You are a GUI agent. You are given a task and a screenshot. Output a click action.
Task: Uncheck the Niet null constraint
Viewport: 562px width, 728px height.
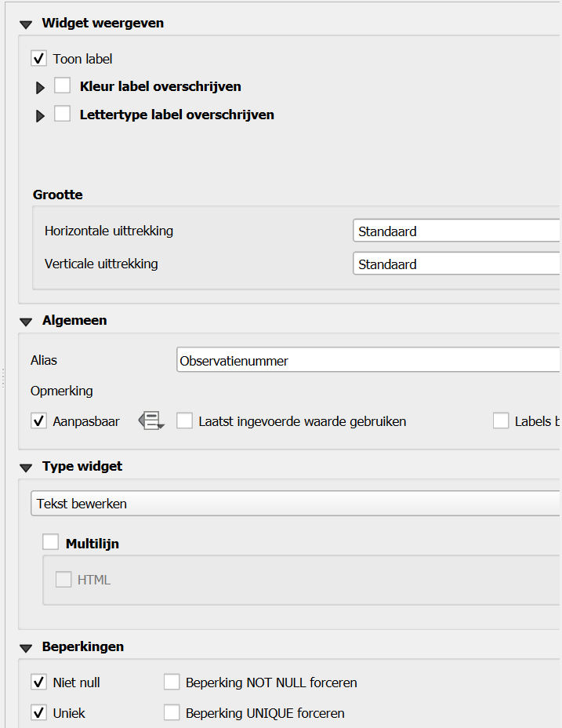pyautogui.click(x=39, y=682)
